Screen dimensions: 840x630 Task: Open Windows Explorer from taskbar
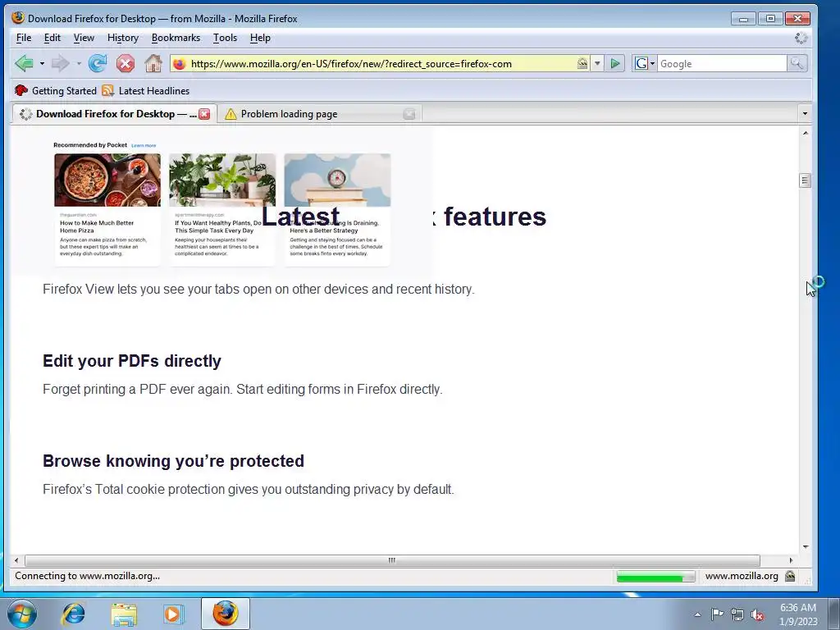pos(124,614)
